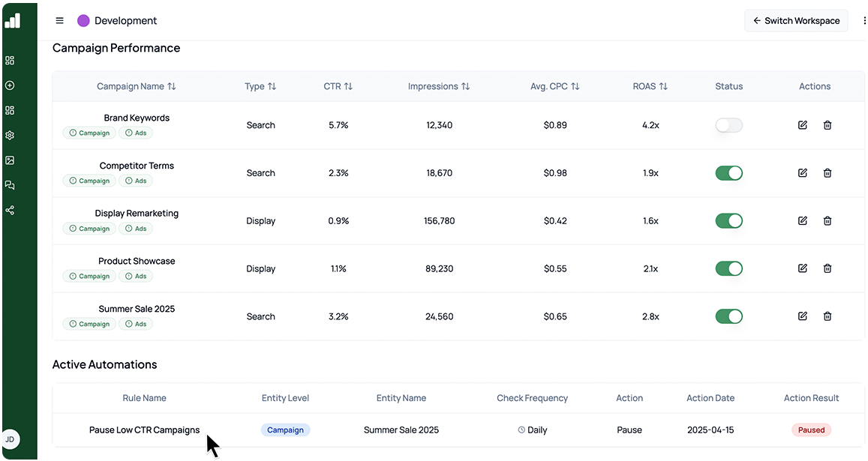Click the Pause Low CTR Campaigns rule
868x461 pixels.
tap(145, 430)
